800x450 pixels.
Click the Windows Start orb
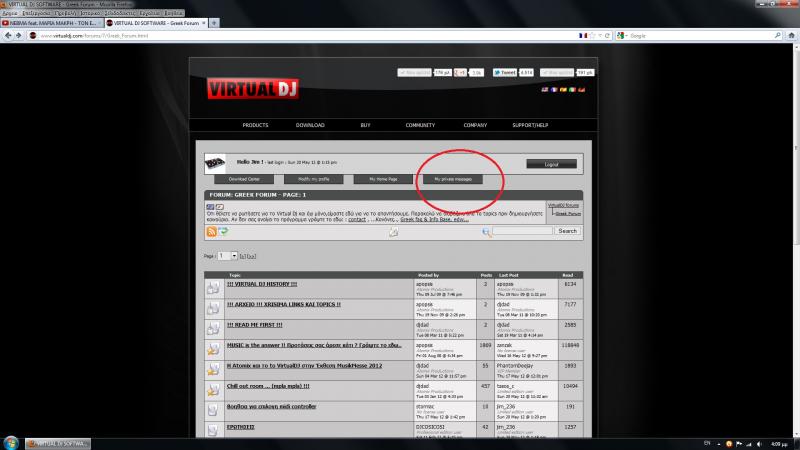tap(11, 443)
